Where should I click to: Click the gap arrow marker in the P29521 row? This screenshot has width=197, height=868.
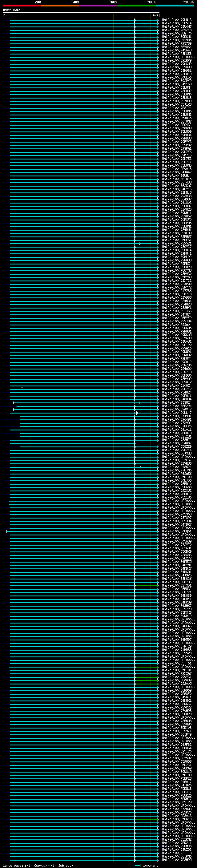[x=139, y=243]
